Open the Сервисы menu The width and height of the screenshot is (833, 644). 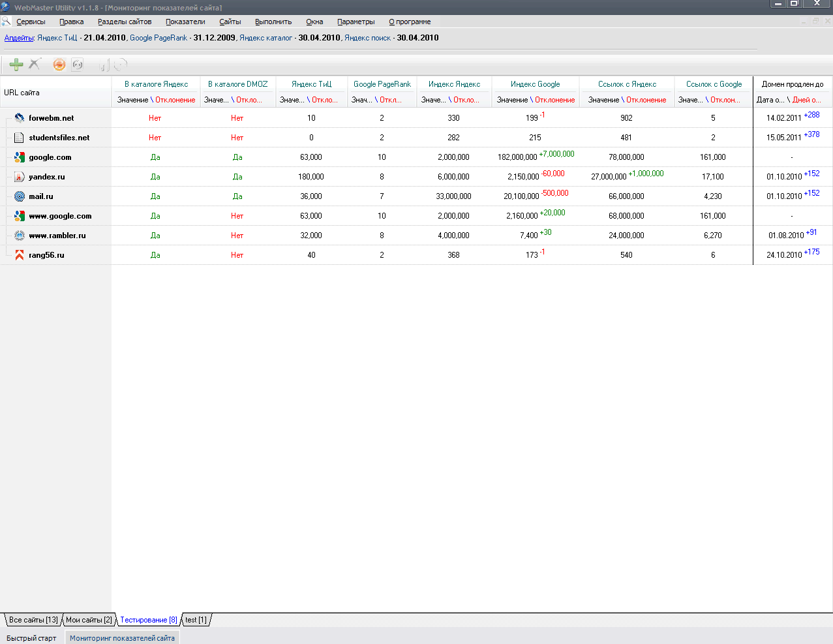[31, 22]
